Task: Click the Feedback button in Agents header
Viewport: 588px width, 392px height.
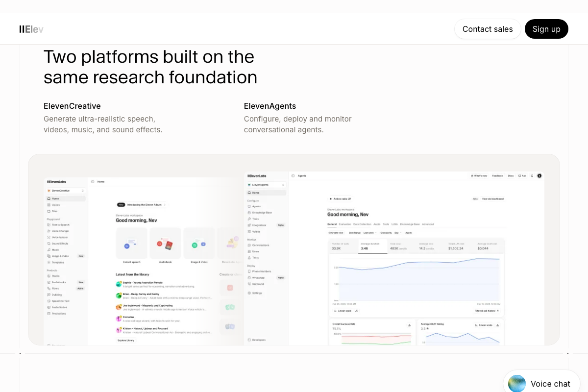Action: [x=497, y=175]
